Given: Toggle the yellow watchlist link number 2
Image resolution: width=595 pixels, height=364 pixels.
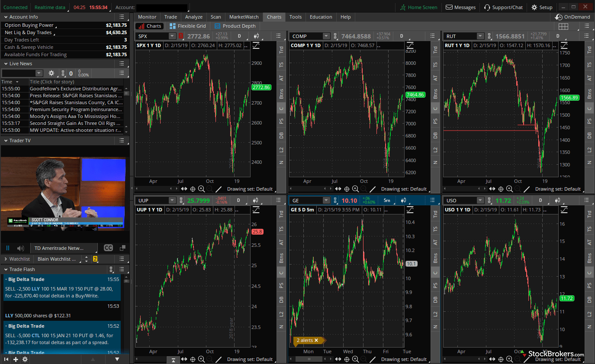Looking at the screenshot, I should 95,259.
